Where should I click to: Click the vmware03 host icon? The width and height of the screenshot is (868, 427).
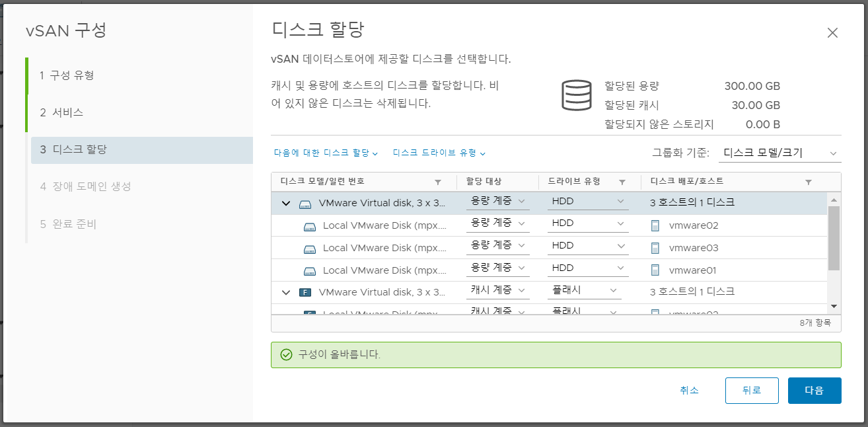pos(655,248)
